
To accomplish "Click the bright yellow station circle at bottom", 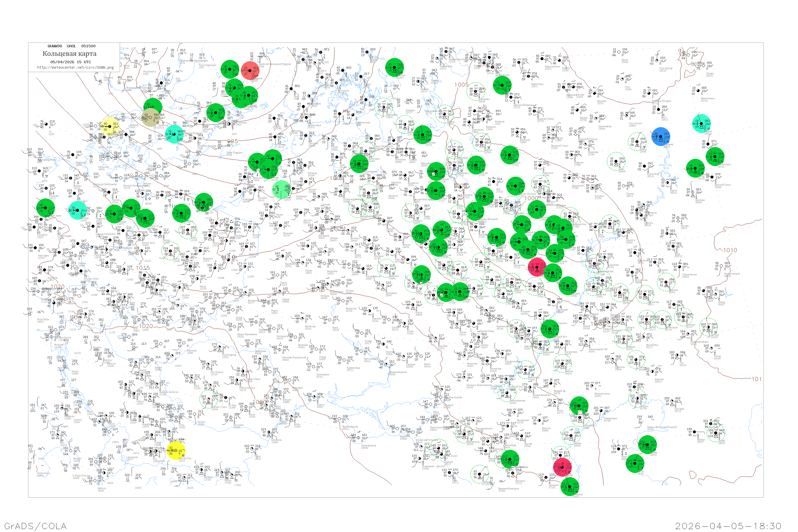I will (x=176, y=450).
